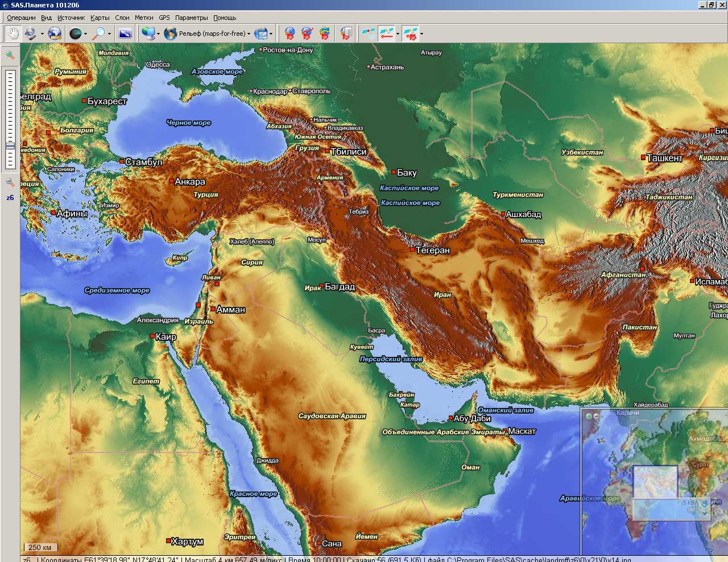
Task: Click the Тбилиси city label on map
Action: coord(348,152)
